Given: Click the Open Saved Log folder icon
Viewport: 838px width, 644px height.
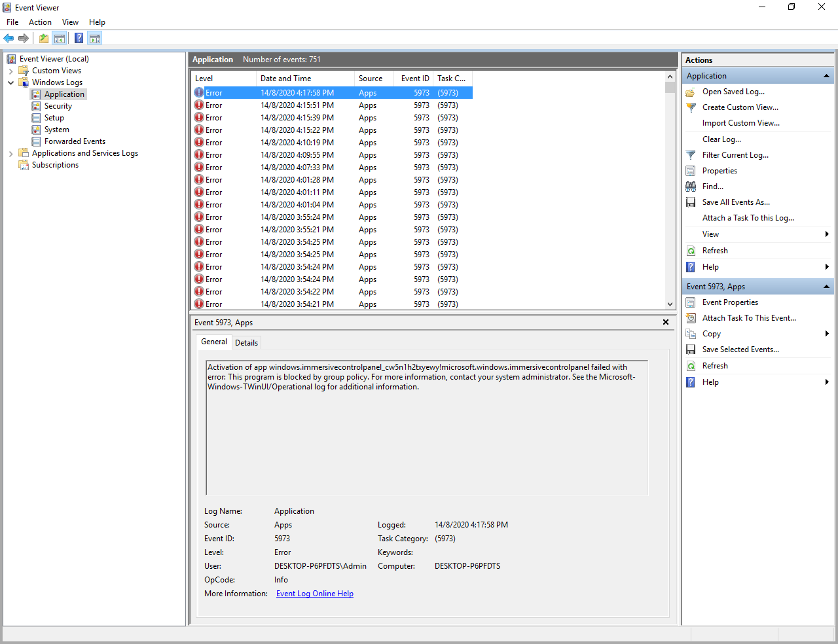Looking at the screenshot, I should point(691,92).
